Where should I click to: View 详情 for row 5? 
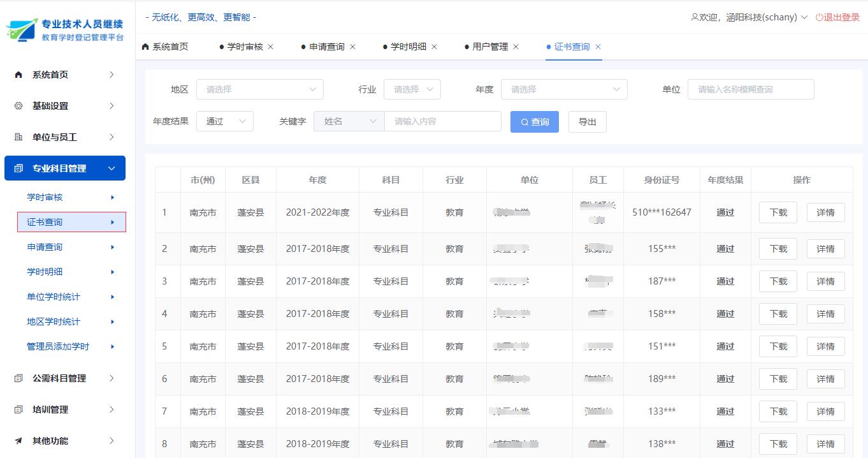pos(826,346)
